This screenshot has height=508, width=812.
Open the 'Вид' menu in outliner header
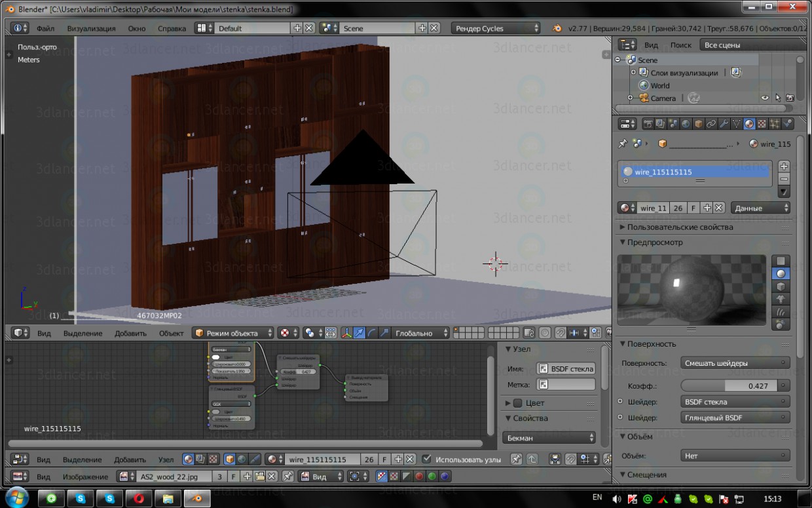[x=651, y=45]
